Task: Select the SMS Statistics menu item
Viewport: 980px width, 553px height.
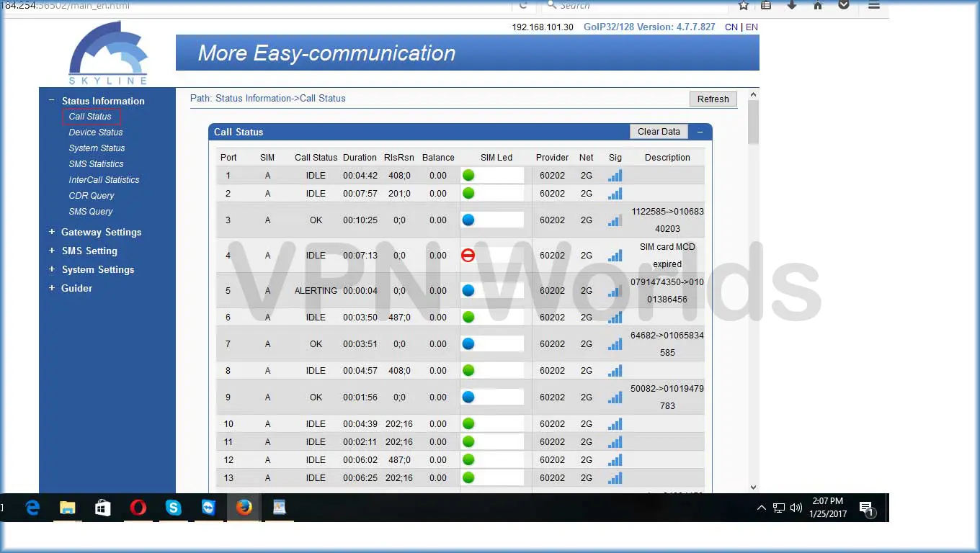Action: [96, 163]
